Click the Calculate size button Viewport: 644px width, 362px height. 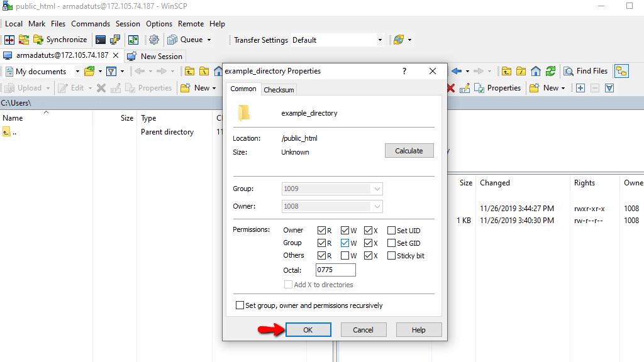pos(409,151)
